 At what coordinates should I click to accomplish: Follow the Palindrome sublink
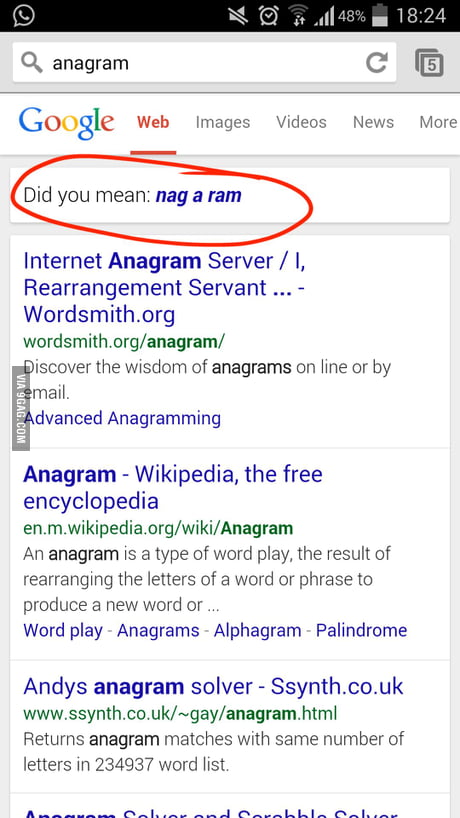click(x=361, y=630)
